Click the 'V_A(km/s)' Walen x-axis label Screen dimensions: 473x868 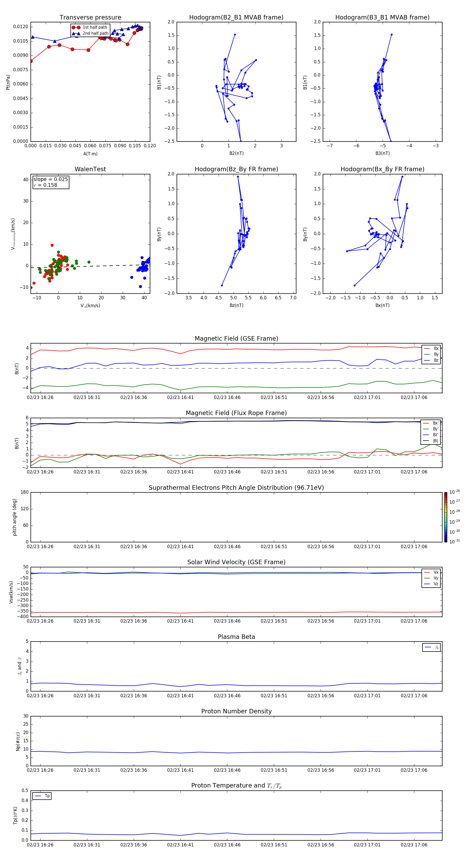(90, 306)
